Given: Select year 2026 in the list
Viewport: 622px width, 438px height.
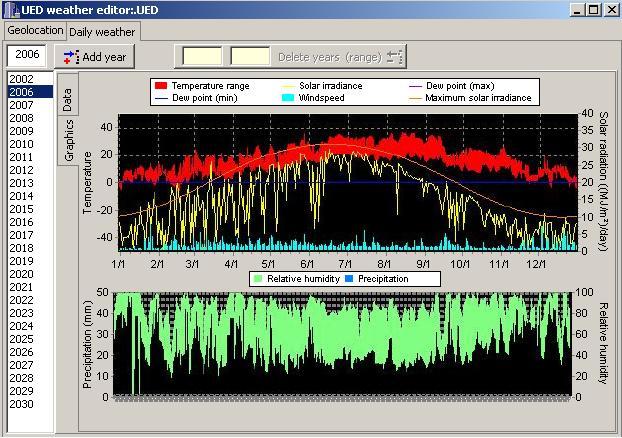Looking at the screenshot, I should [x=30, y=352].
